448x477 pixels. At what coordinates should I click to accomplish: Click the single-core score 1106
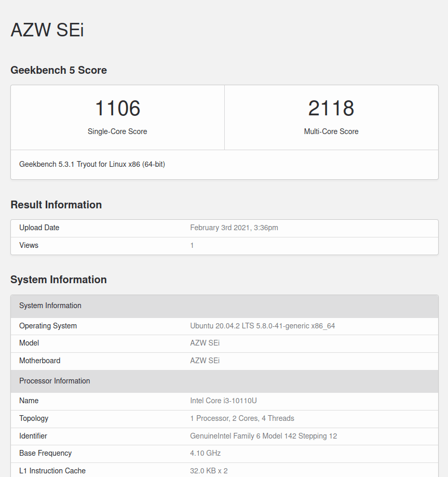click(118, 108)
